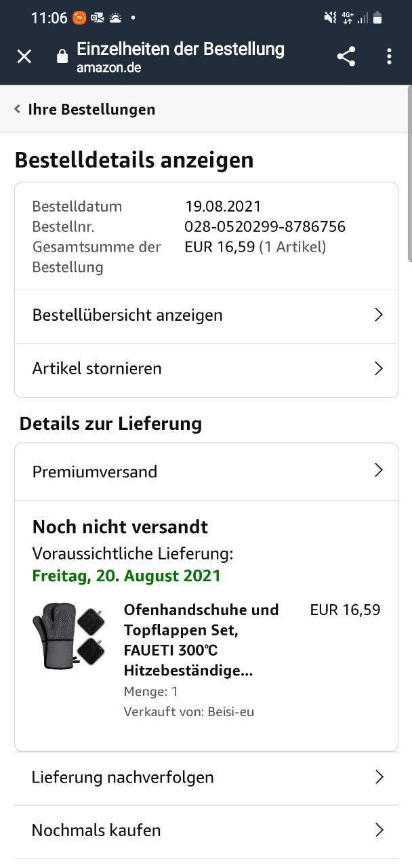Tap the page scrollbar on the right
Viewport: 412px width, 868px height.
(409, 173)
